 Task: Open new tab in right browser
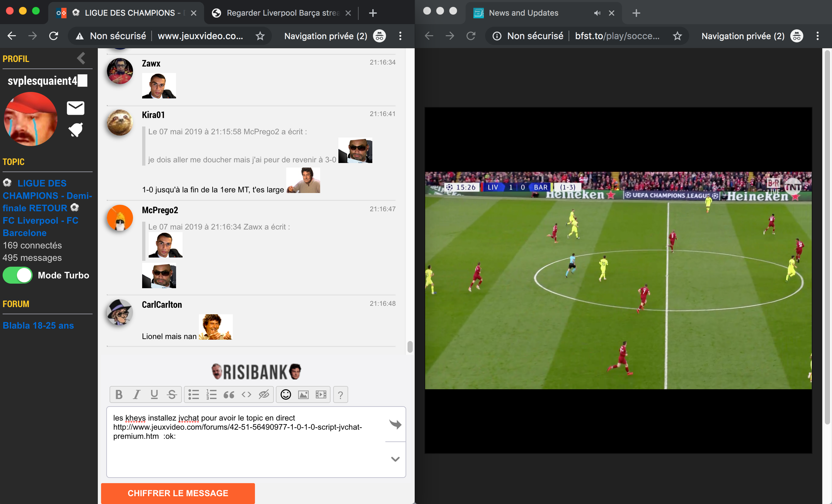pos(636,13)
